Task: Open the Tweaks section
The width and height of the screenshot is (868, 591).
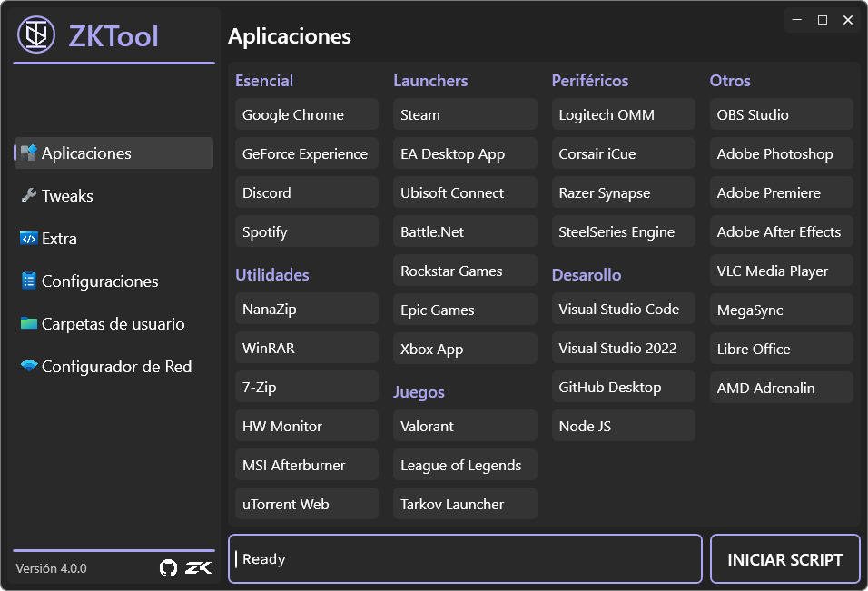Action: tap(113, 195)
